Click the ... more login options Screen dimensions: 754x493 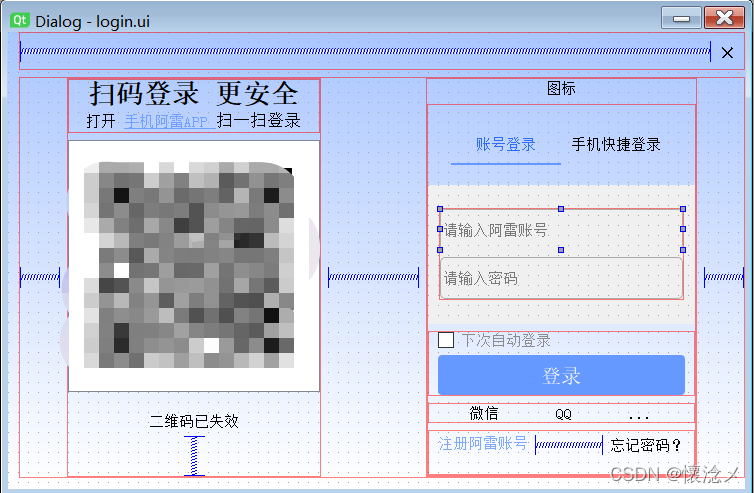pyautogui.click(x=639, y=417)
